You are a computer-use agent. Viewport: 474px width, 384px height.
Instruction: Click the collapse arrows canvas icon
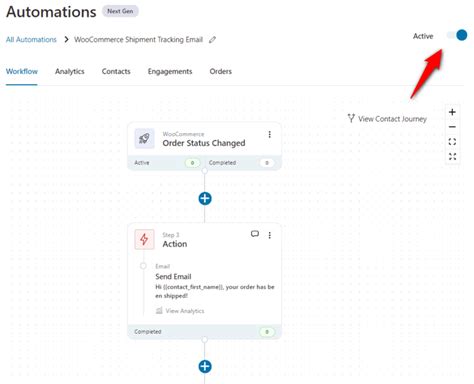[x=452, y=156]
